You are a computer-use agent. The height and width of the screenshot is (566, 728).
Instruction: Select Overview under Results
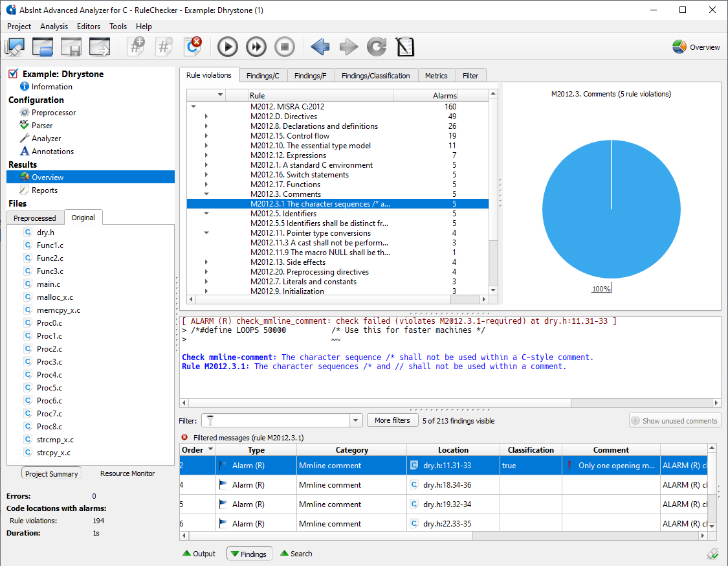pyautogui.click(x=91, y=177)
